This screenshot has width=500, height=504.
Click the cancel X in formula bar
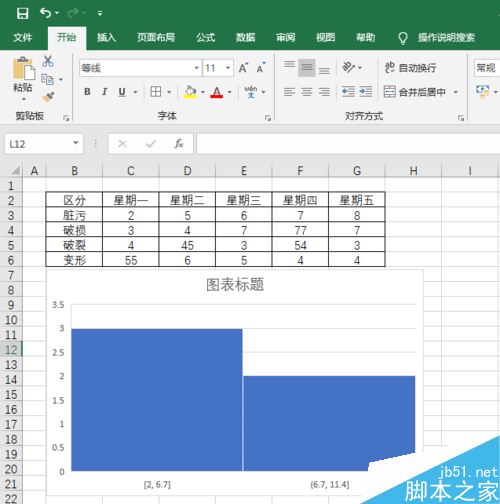tap(122, 144)
